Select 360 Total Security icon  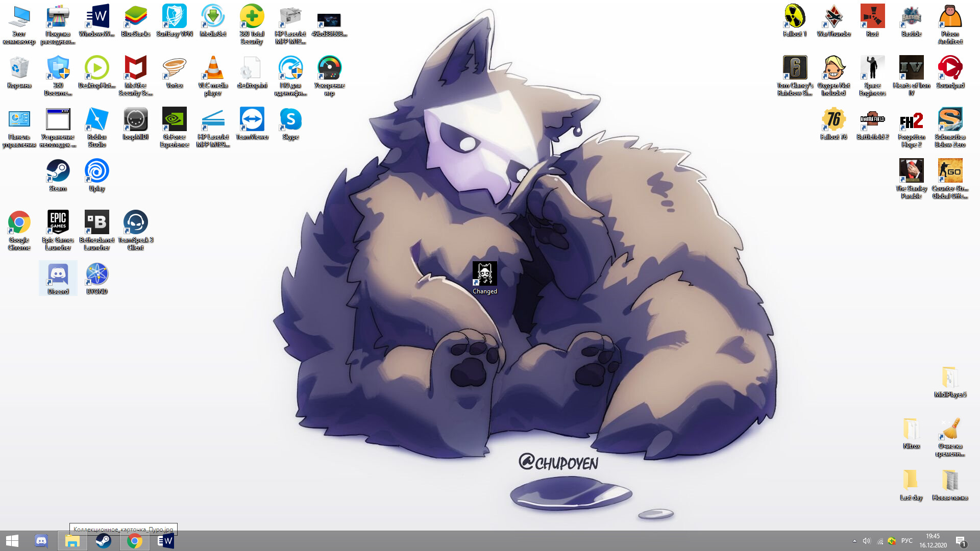pyautogui.click(x=252, y=24)
